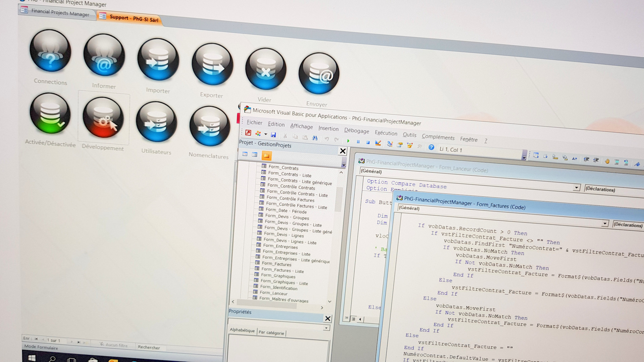Open the Affichage menu

[301, 126]
